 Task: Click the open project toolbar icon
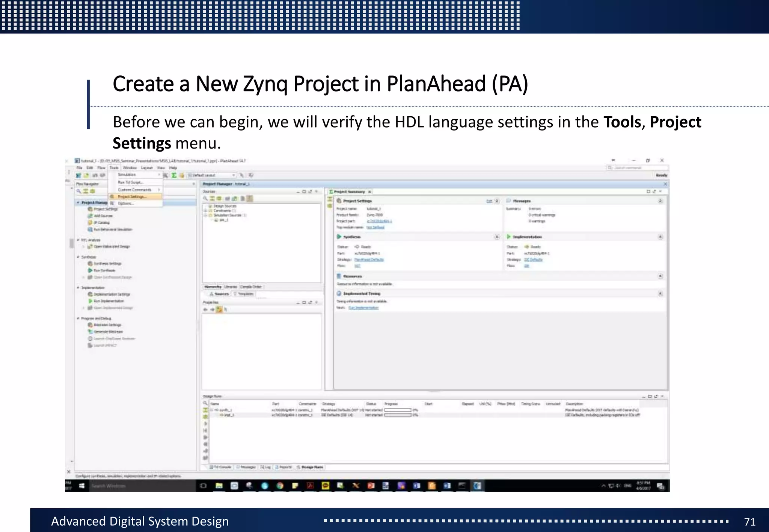86,175
